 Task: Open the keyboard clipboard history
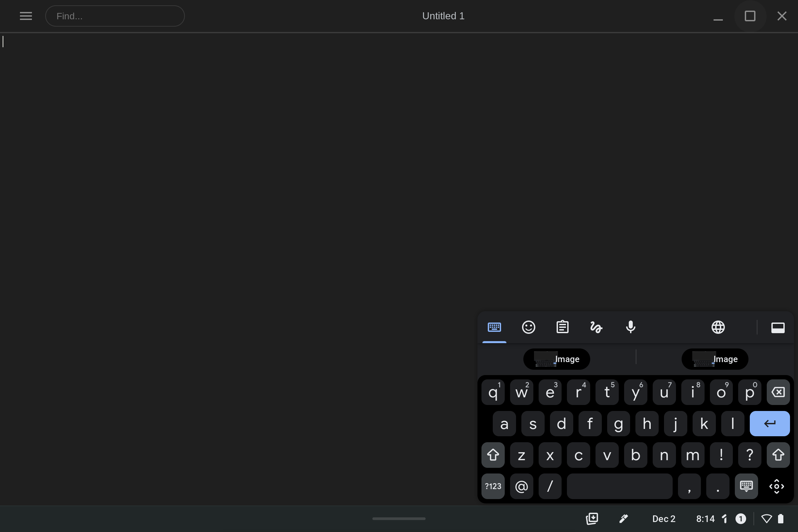(562, 327)
